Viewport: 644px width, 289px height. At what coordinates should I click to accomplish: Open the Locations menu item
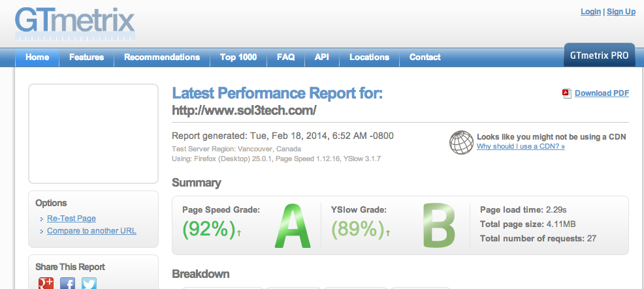[x=369, y=57]
